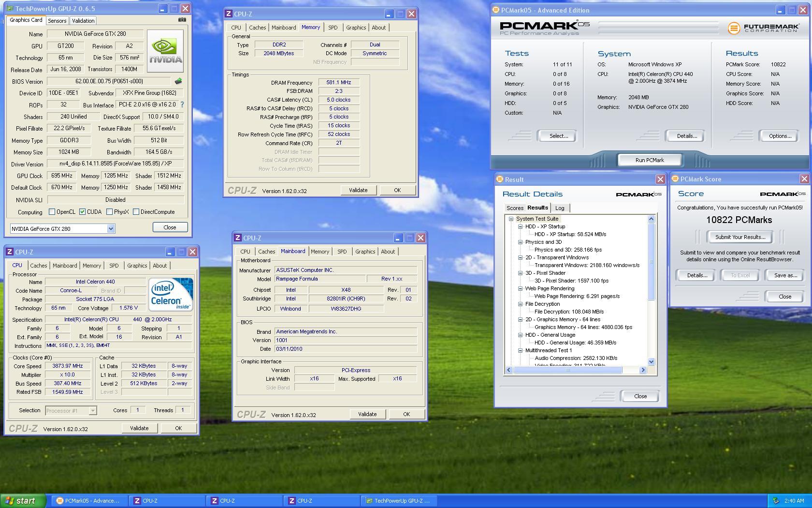Viewport: 812px width, 508px height.
Task: Collapse the File Decryption node
Action: coord(520,304)
